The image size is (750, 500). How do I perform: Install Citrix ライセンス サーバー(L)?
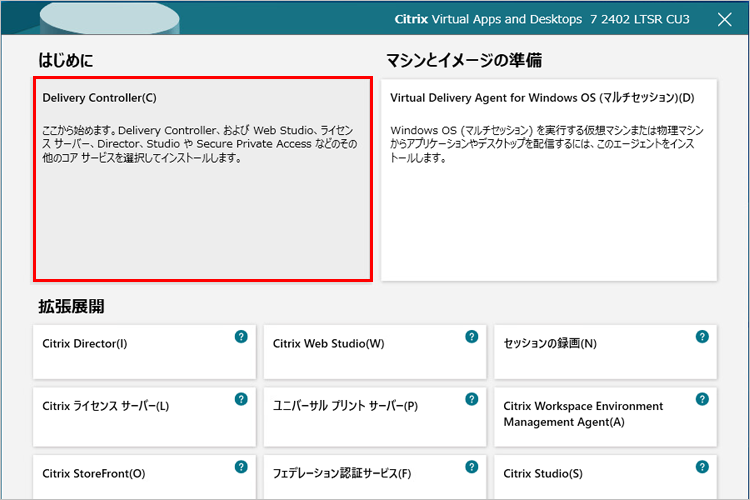[130, 416]
